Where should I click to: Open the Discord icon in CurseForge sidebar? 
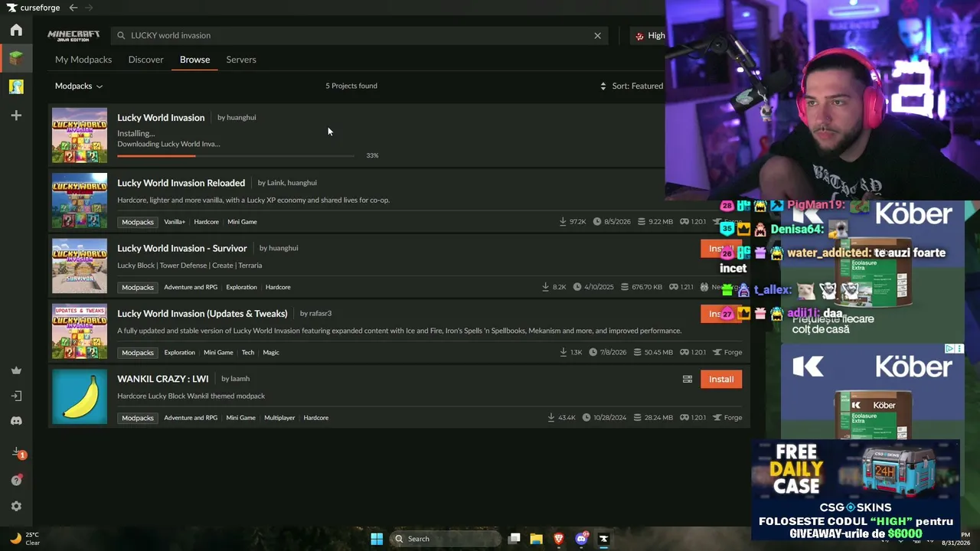pyautogui.click(x=16, y=421)
